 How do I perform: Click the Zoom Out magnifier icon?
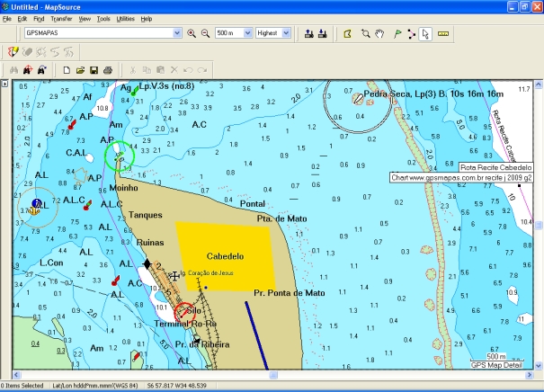point(205,33)
